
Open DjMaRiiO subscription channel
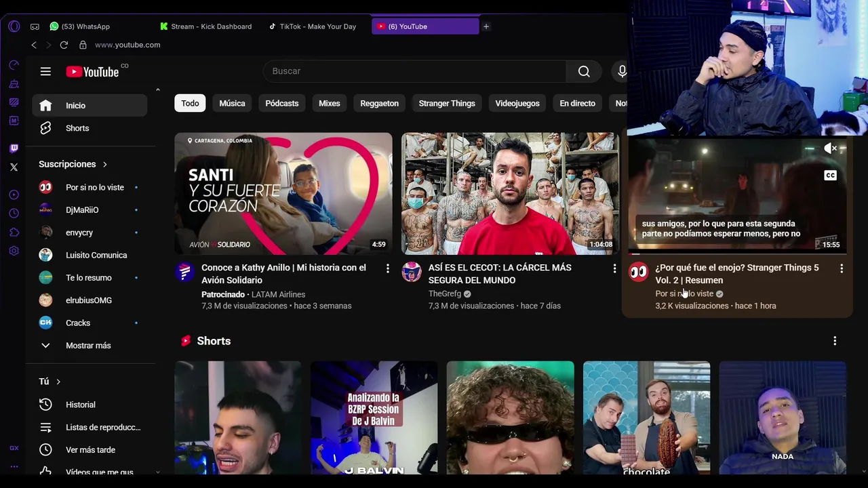point(90,210)
